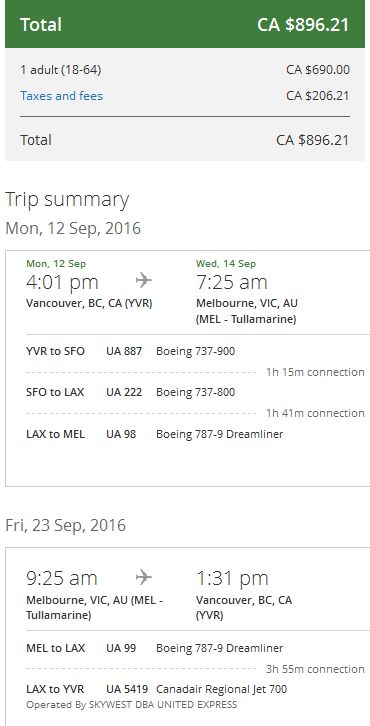Select the YVR to SFO UA 887 segment

[x=131, y=351]
